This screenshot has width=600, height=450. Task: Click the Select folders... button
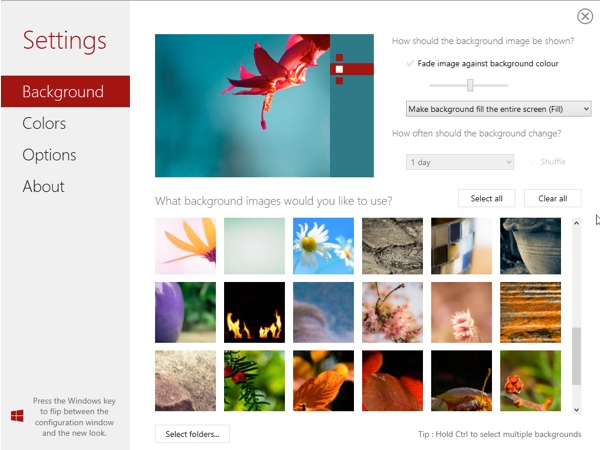point(192,434)
